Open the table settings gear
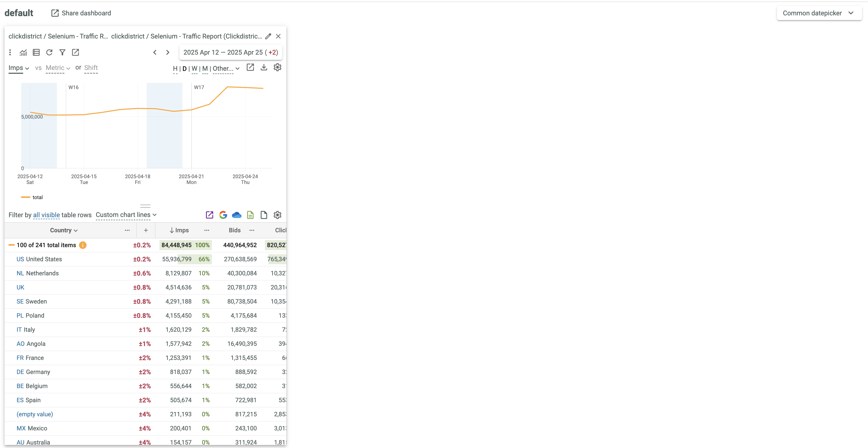This screenshot has height=448, width=868. pyautogui.click(x=277, y=215)
